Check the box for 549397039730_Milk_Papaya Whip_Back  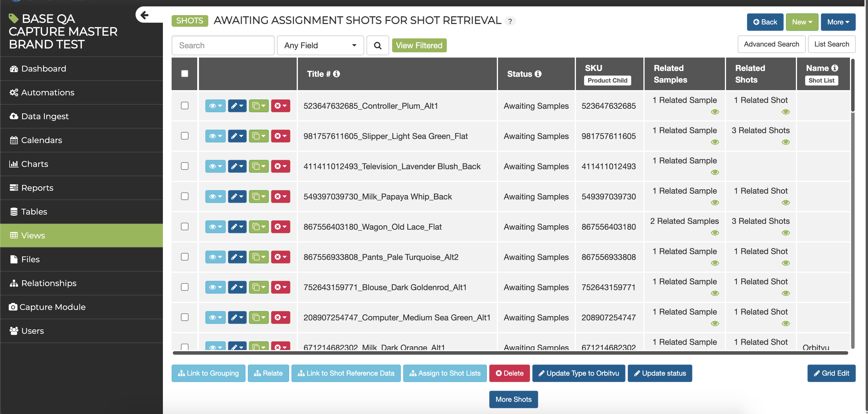coord(185,197)
